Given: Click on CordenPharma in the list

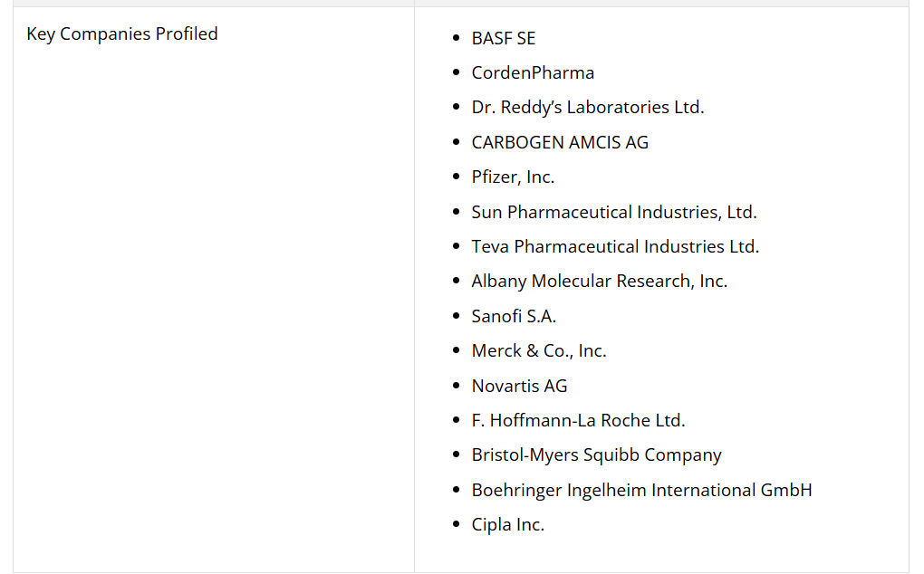Looking at the screenshot, I should click(x=533, y=72).
